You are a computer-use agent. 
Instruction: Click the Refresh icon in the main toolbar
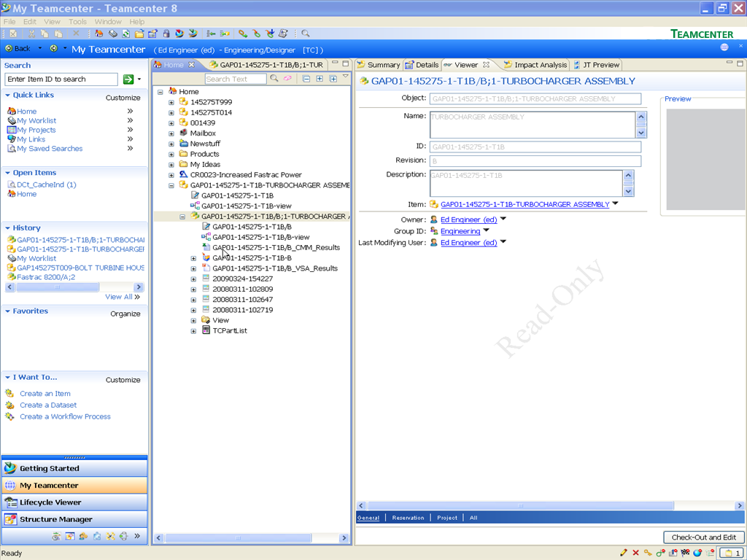pos(125,34)
